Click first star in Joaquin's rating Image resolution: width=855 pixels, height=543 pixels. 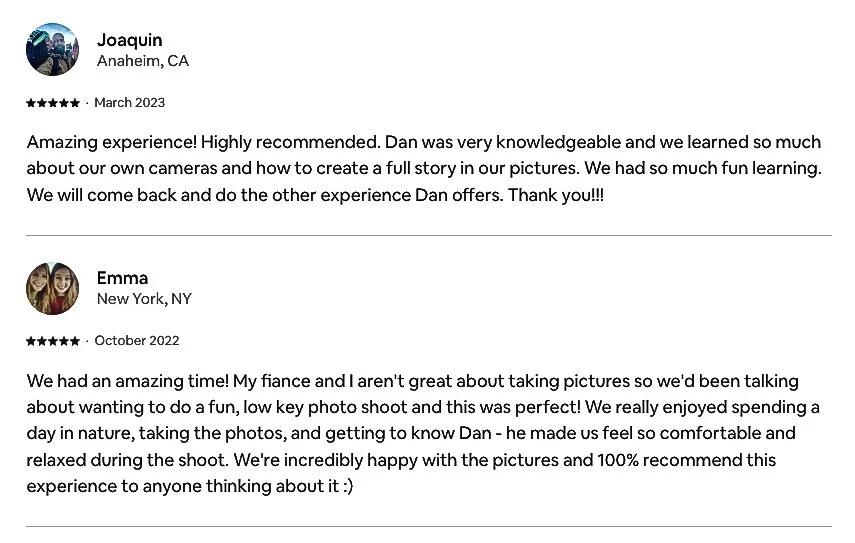pyautogui.click(x=31, y=102)
